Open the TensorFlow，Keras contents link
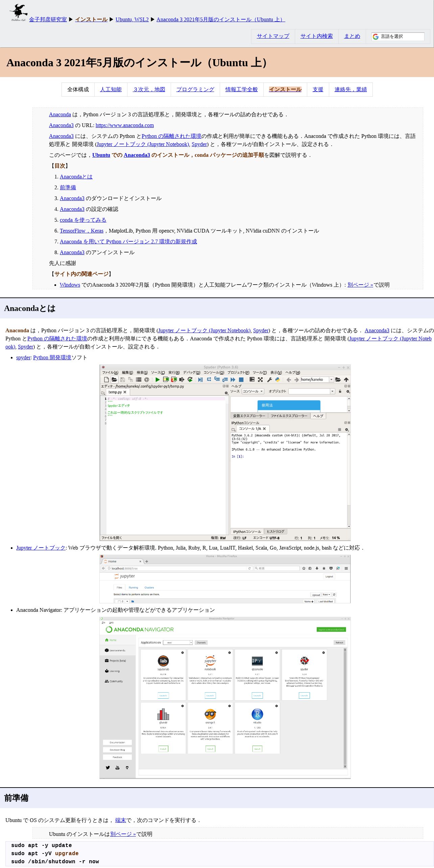 [82, 231]
